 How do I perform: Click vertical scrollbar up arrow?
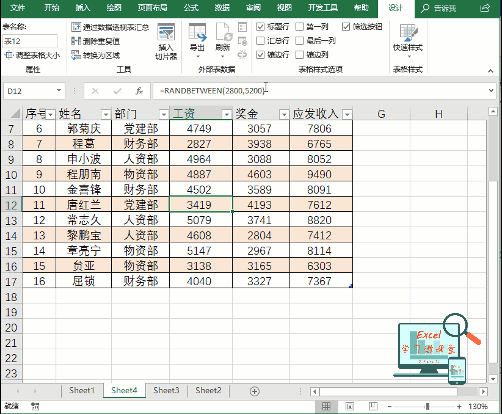pos(493,112)
